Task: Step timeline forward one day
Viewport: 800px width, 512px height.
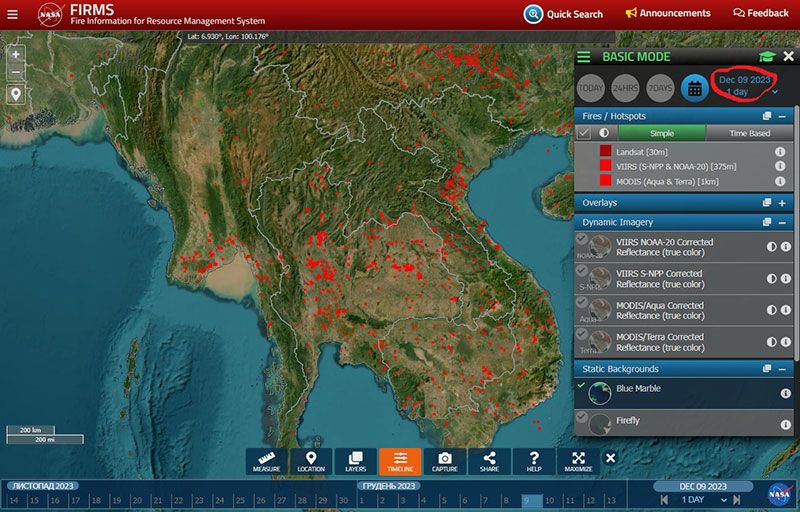Action: point(736,500)
